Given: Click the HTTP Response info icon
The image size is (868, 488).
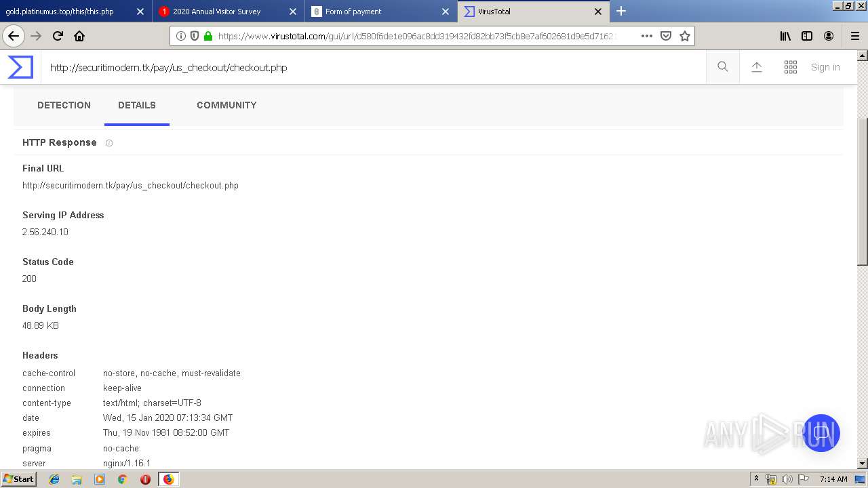Looking at the screenshot, I should click(109, 143).
